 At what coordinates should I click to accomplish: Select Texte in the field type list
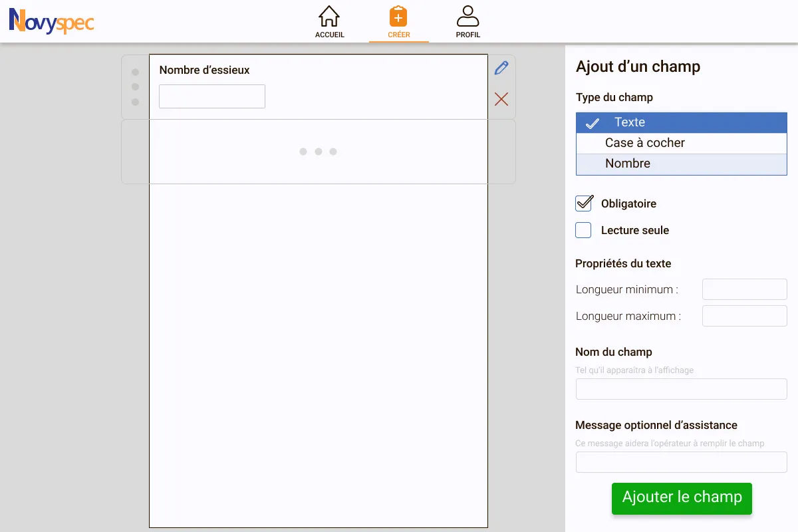681,122
